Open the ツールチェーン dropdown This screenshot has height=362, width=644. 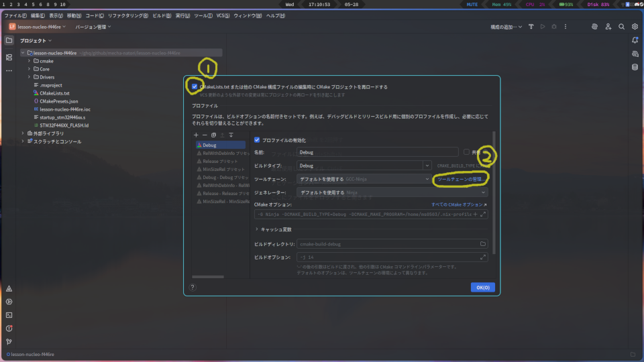click(x=364, y=179)
